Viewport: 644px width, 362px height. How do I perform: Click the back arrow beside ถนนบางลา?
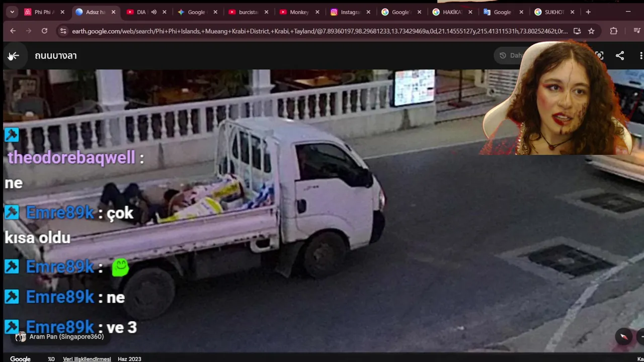(x=14, y=56)
